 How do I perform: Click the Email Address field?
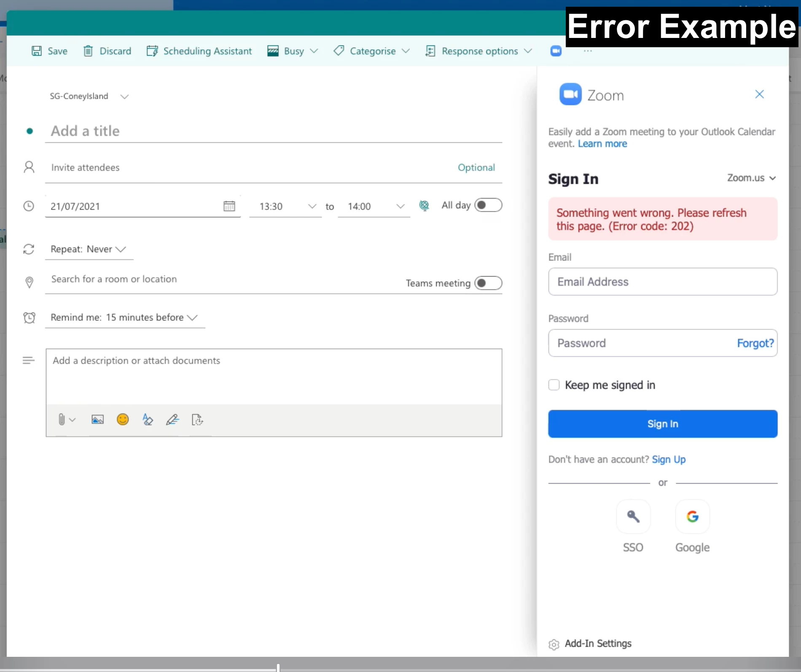(663, 282)
